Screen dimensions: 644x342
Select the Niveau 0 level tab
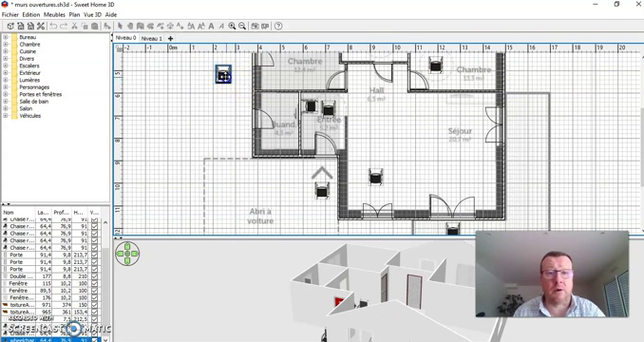[125, 38]
